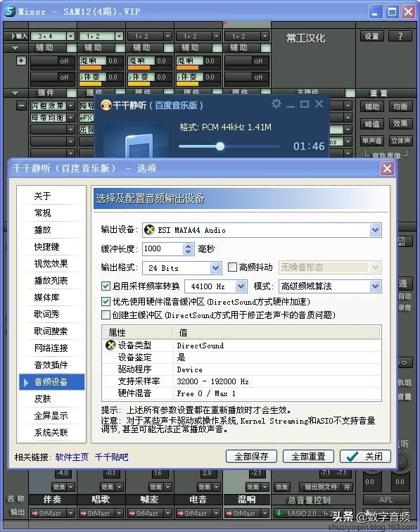Click the device type icon in properties list
Screen dimensions: 420x532
pos(110,346)
